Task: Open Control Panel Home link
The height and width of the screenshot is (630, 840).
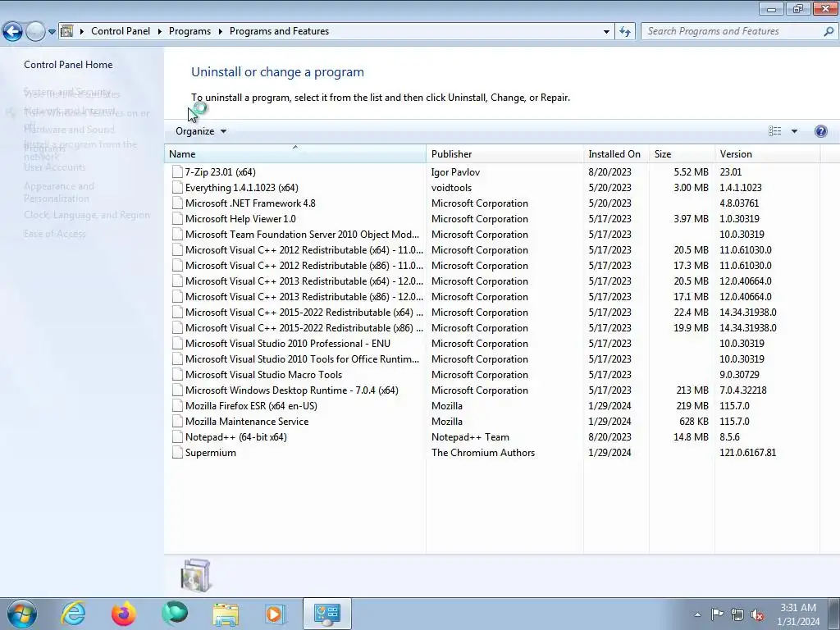Action: [x=68, y=65]
